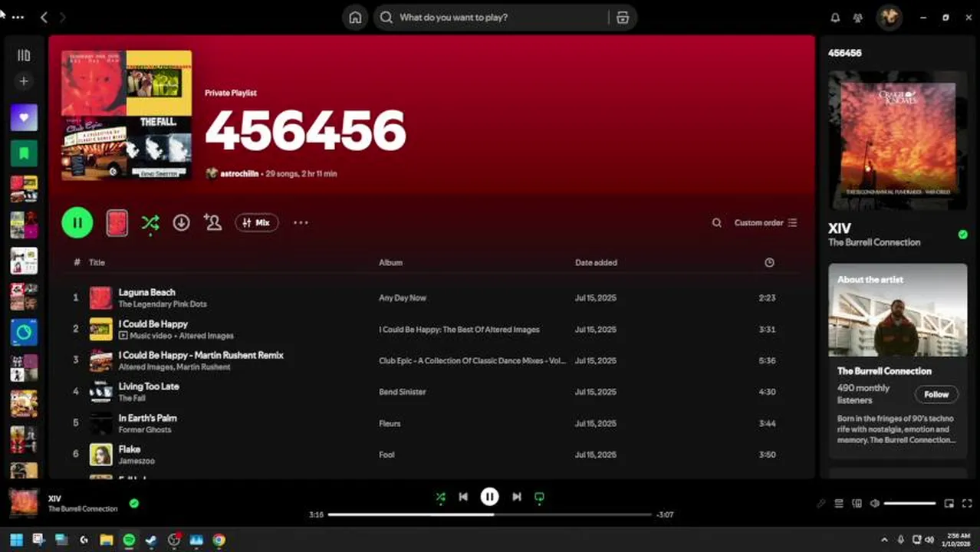Viewport: 980px width, 552px height.
Task: Toggle saved checkmark next to XIV in right panel
Action: (962, 235)
